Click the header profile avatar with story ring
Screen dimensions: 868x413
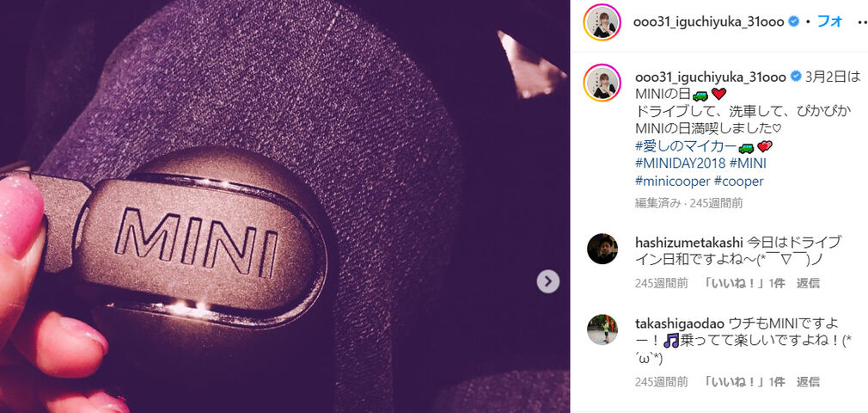tap(602, 22)
